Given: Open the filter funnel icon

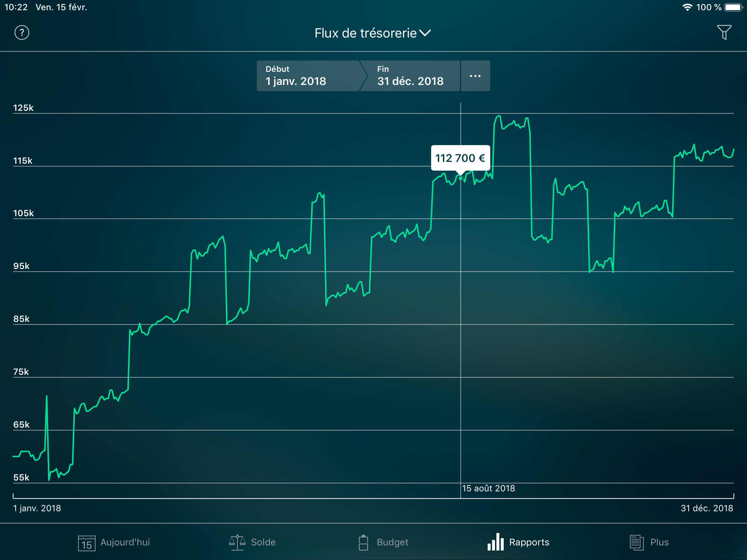Looking at the screenshot, I should pos(725,33).
